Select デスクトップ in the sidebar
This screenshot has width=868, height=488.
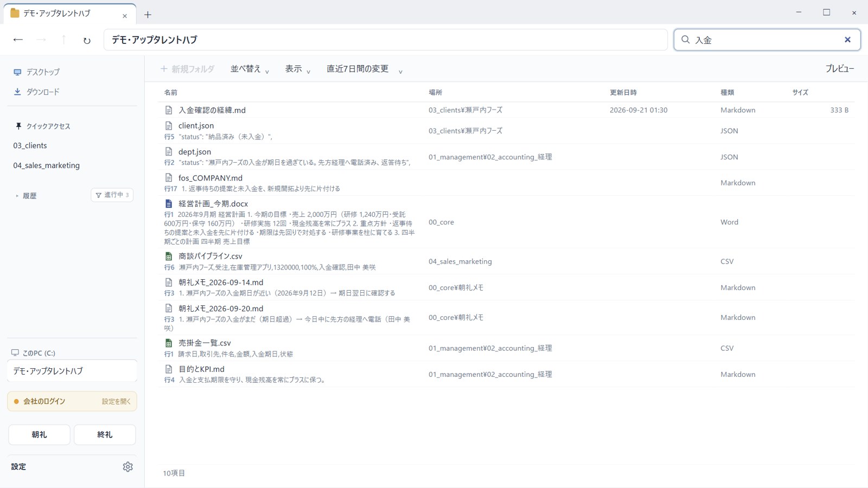(37, 72)
